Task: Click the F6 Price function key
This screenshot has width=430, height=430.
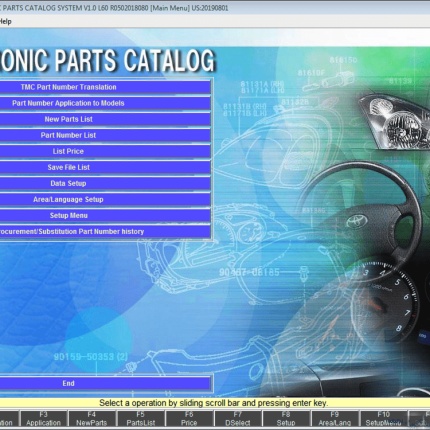Action: coord(189,419)
